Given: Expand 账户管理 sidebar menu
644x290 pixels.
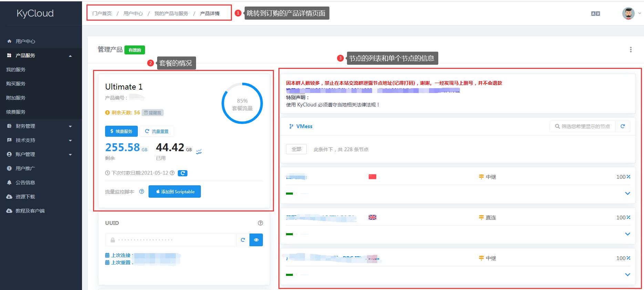Looking at the screenshot, I should [41, 154].
